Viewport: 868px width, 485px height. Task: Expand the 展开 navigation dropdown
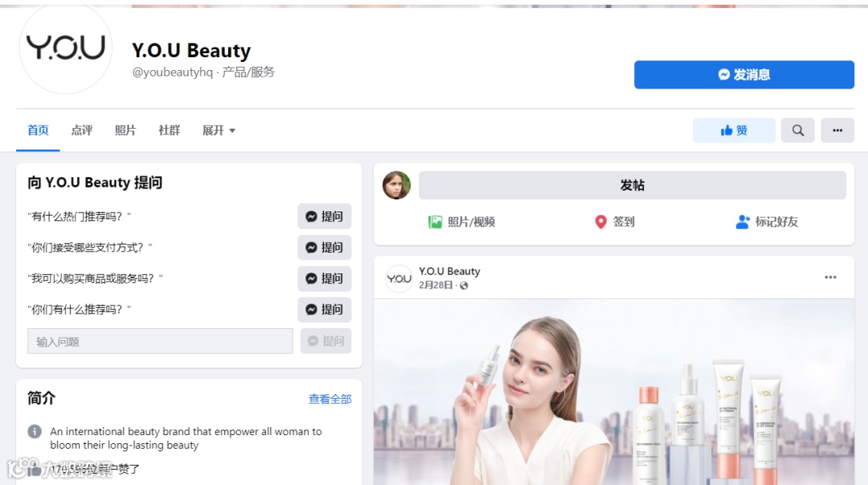pyautogui.click(x=219, y=129)
